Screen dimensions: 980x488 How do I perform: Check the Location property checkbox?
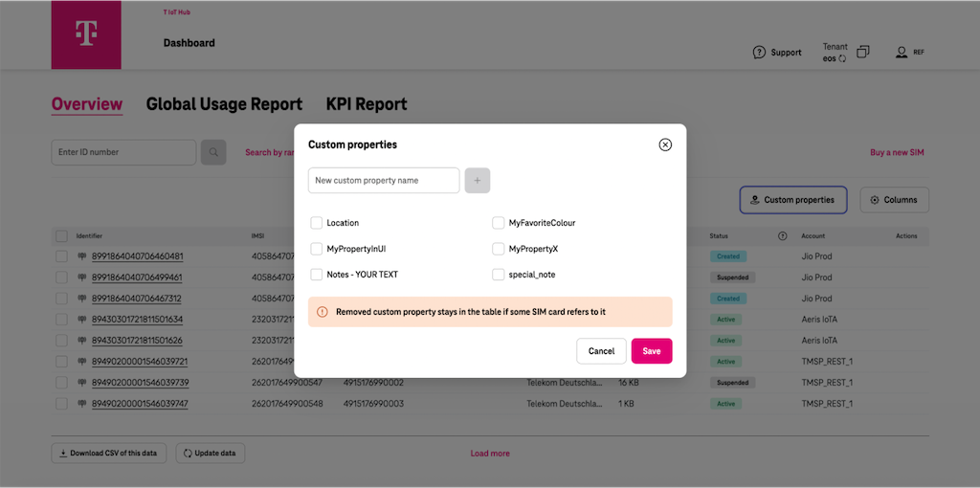tap(317, 223)
